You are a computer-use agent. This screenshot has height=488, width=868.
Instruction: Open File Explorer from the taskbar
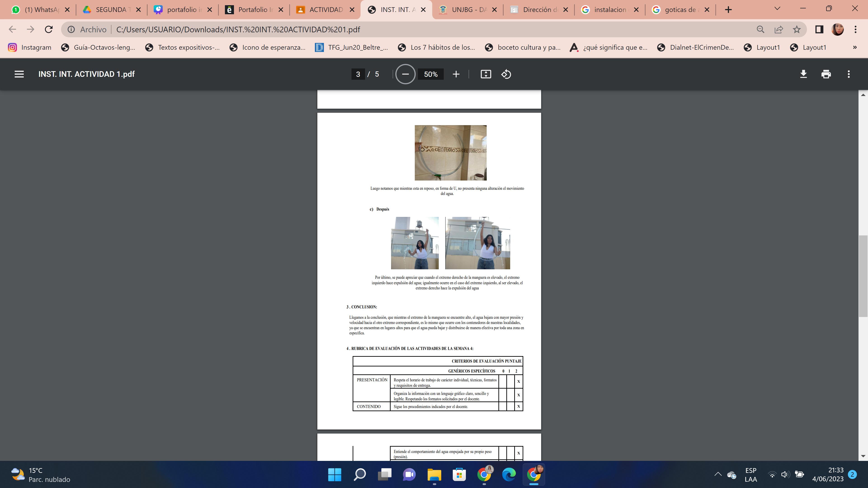coord(434,474)
